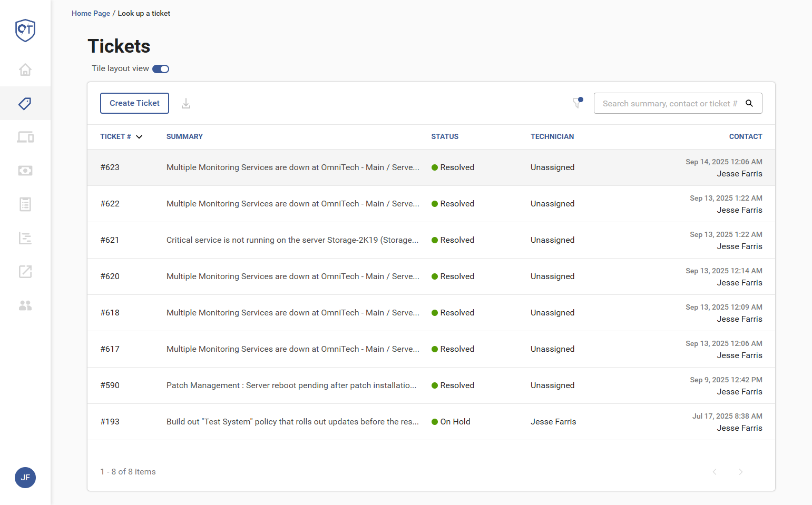This screenshot has width=812, height=505.
Task: Open the Build out "Test System" ticket
Action: (431, 422)
